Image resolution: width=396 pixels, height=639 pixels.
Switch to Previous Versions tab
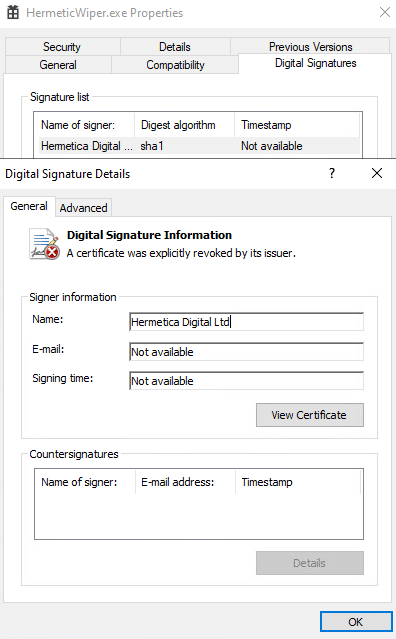[x=310, y=46]
